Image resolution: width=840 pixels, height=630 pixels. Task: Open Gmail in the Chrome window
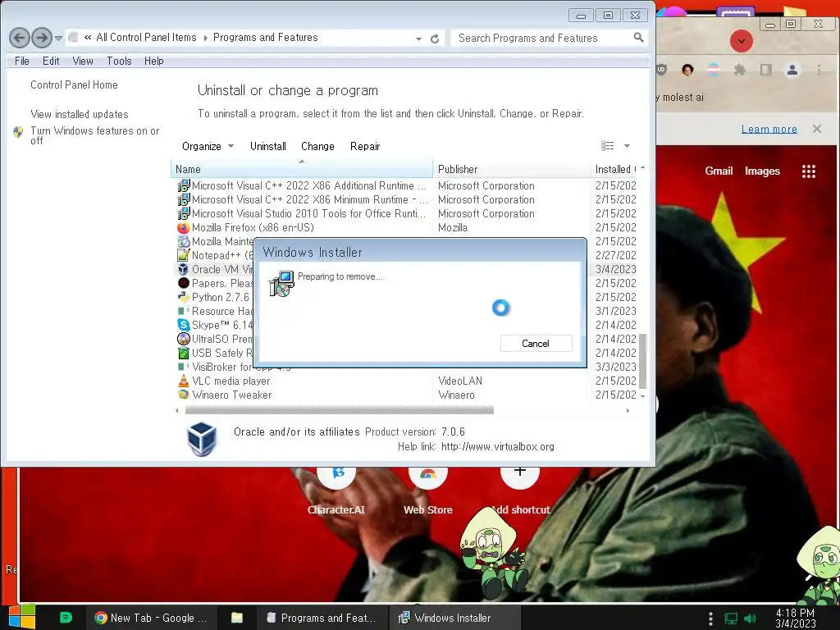point(719,171)
